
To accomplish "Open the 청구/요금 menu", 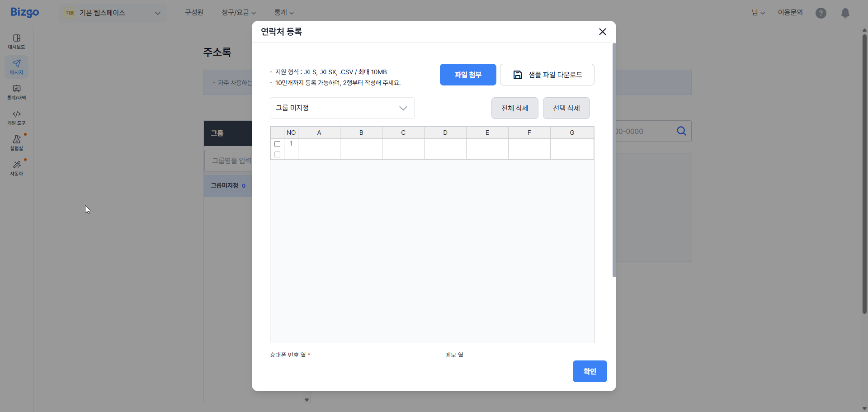I will point(238,13).
